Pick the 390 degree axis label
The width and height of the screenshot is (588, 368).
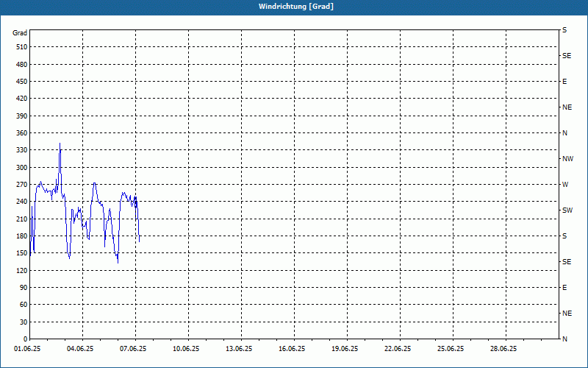click(21, 116)
